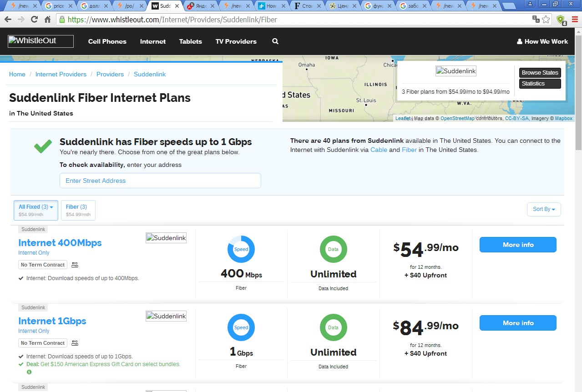Click More info for the $54.99 plan
This screenshot has height=392, width=582.
tap(518, 245)
